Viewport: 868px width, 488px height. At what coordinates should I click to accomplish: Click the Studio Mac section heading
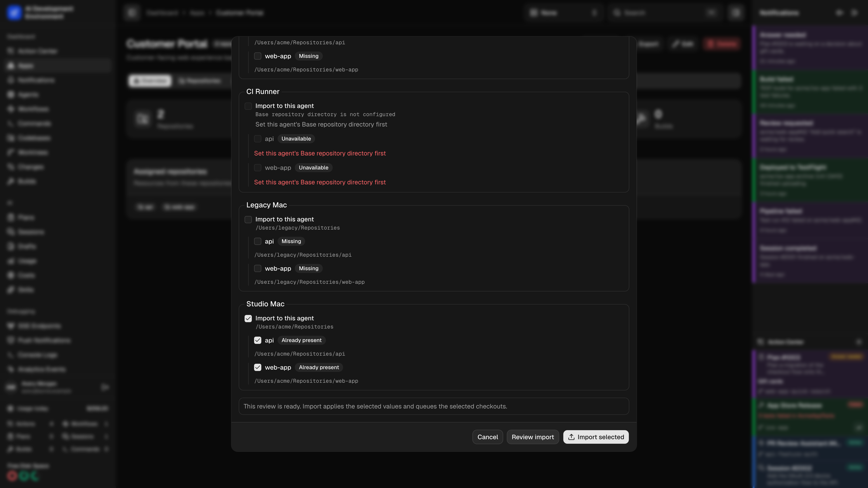coord(265,304)
